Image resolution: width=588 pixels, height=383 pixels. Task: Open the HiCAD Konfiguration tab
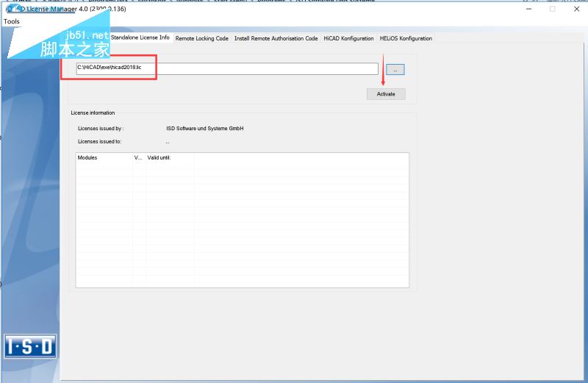click(348, 38)
